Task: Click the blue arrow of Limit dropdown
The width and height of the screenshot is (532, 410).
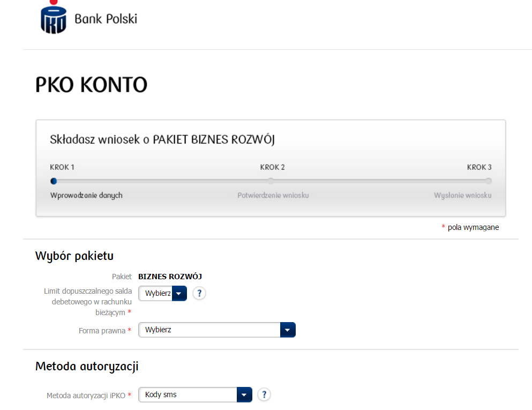Action: point(179,293)
